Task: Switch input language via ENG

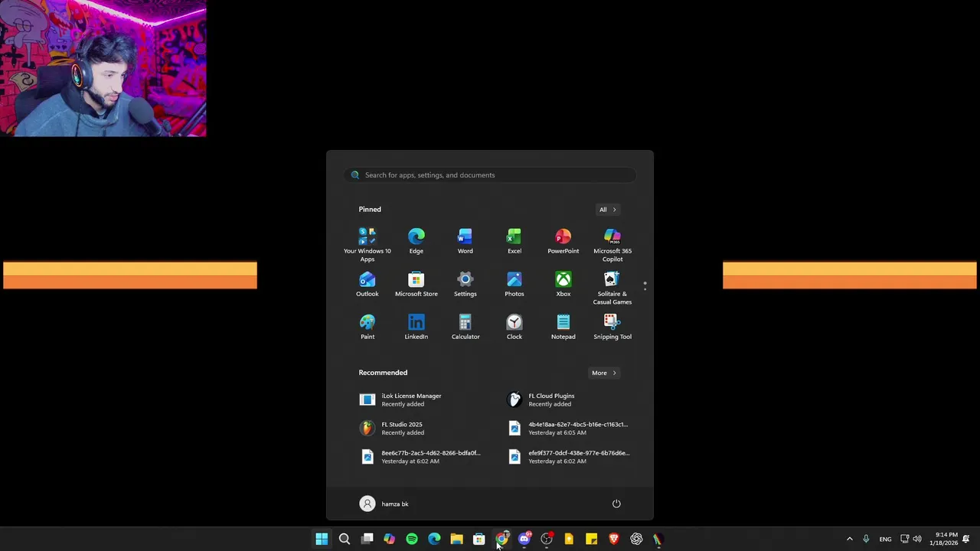Action: point(885,539)
